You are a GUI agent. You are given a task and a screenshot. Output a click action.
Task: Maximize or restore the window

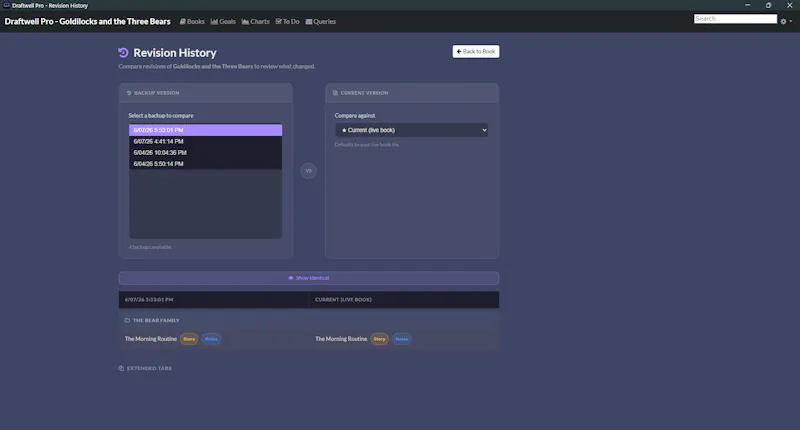[768, 5]
